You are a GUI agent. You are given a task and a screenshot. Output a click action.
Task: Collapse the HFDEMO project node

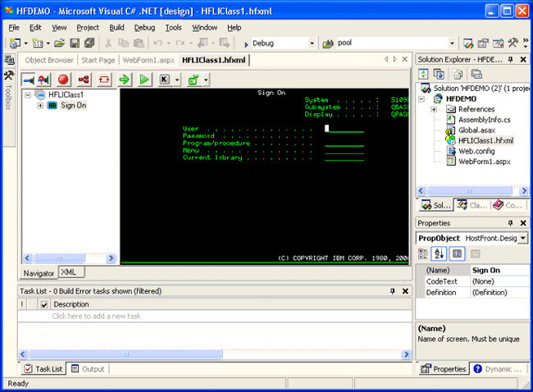tap(421, 99)
